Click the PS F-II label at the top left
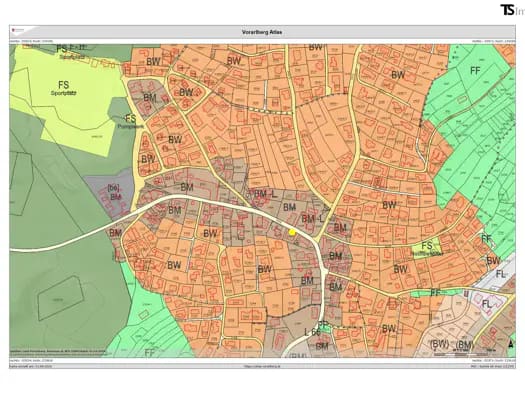The width and height of the screenshot is (525, 394). pyautogui.click(x=71, y=49)
